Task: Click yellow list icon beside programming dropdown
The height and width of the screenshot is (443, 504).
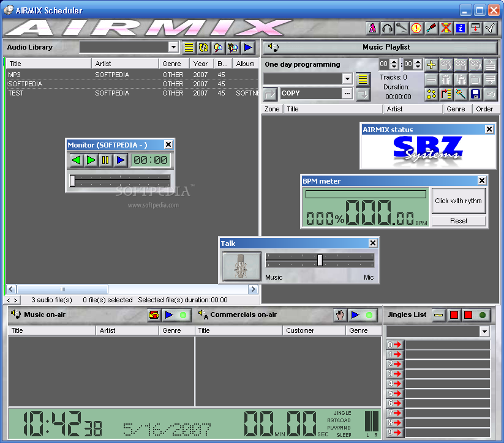Action: coord(363,79)
